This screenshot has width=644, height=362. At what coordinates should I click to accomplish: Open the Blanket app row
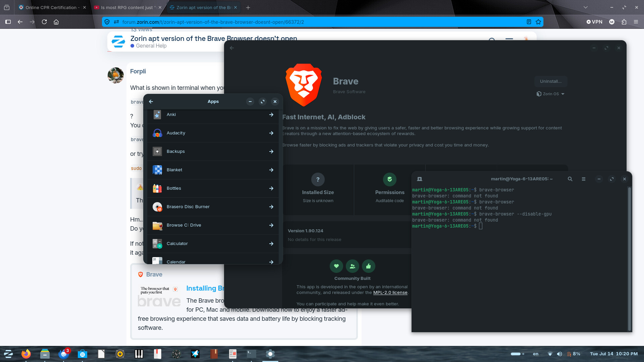click(x=213, y=170)
